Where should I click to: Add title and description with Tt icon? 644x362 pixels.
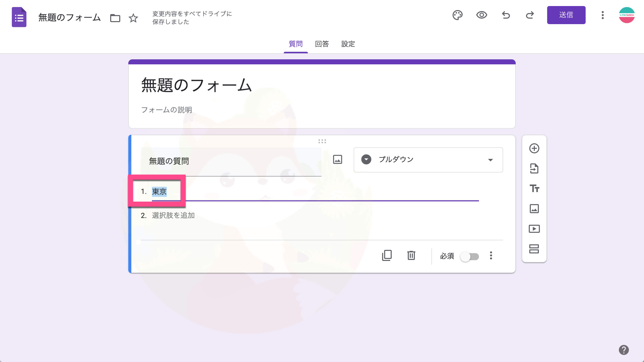534,189
